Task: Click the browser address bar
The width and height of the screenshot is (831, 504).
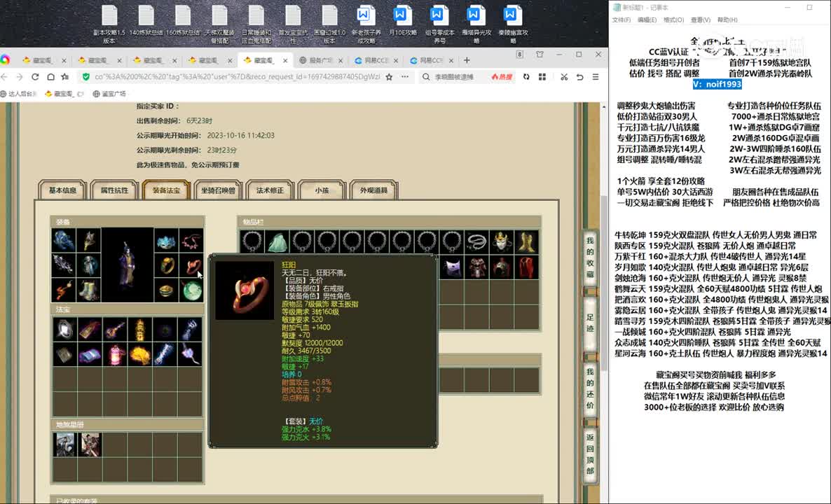Action: tap(236, 77)
